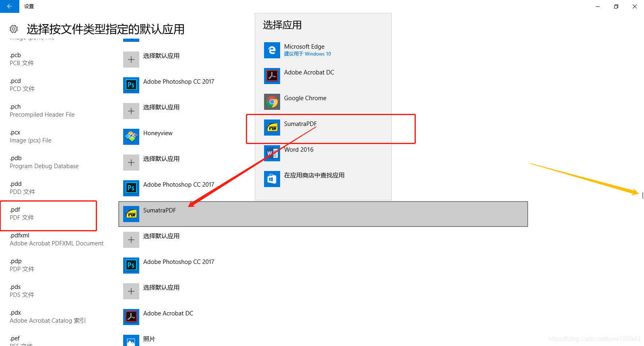Click 选择默认应用 label for .pds
644x346 pixels.
click(x=161, y=288)
